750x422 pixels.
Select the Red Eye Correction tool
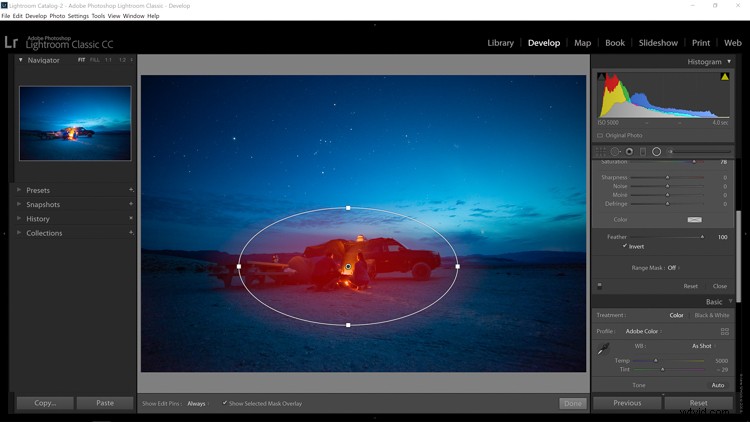629,152
